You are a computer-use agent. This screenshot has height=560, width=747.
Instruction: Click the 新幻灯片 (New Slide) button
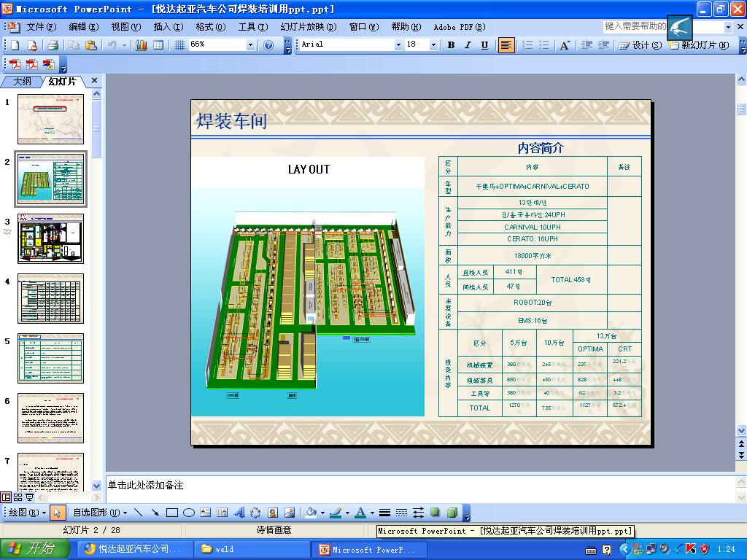click(699, 44)
